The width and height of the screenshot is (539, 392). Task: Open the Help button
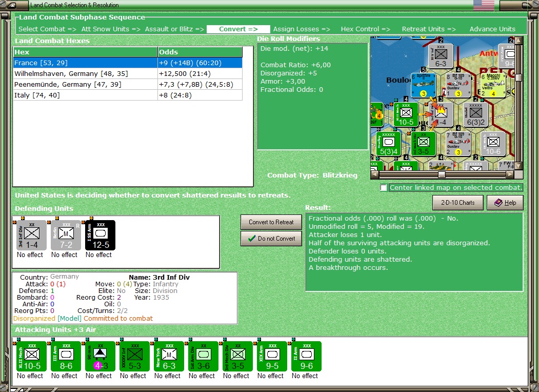(x=505, y=203)
